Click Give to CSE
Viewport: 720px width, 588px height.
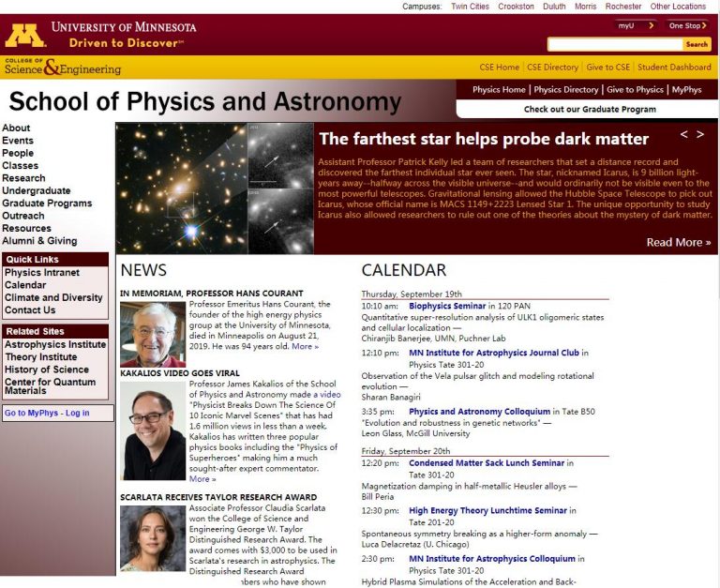tap(607, 68)
